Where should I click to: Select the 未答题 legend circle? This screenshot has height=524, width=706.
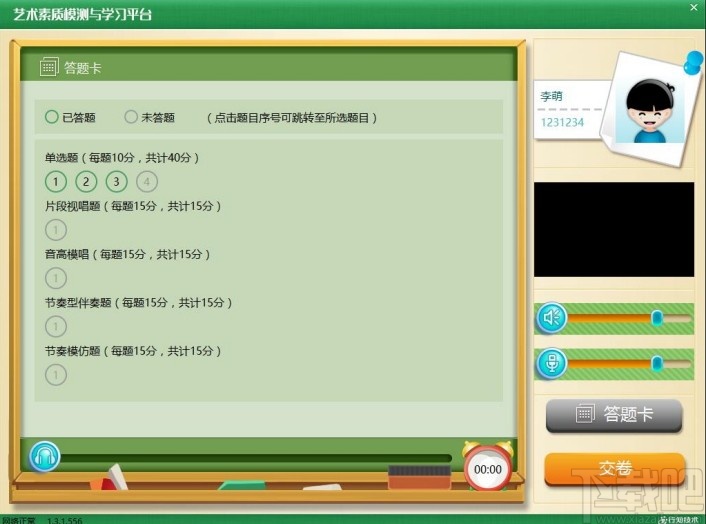coord(131,117)
